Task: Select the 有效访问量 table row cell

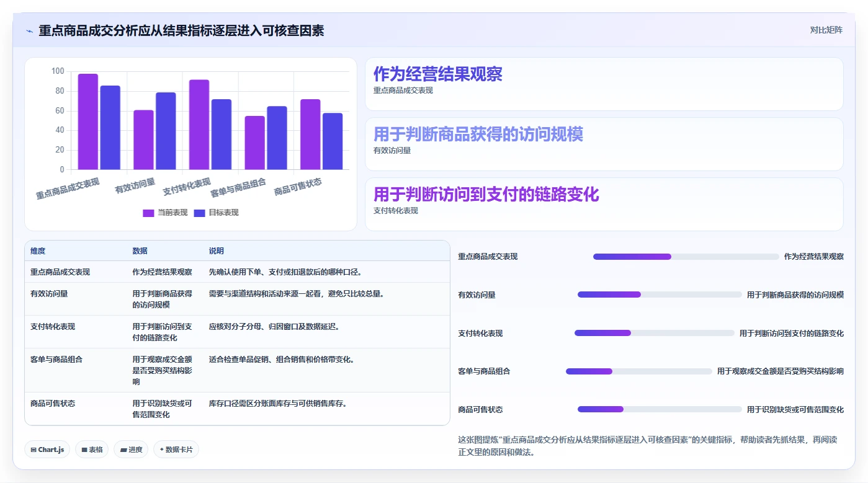Action: 49,294
